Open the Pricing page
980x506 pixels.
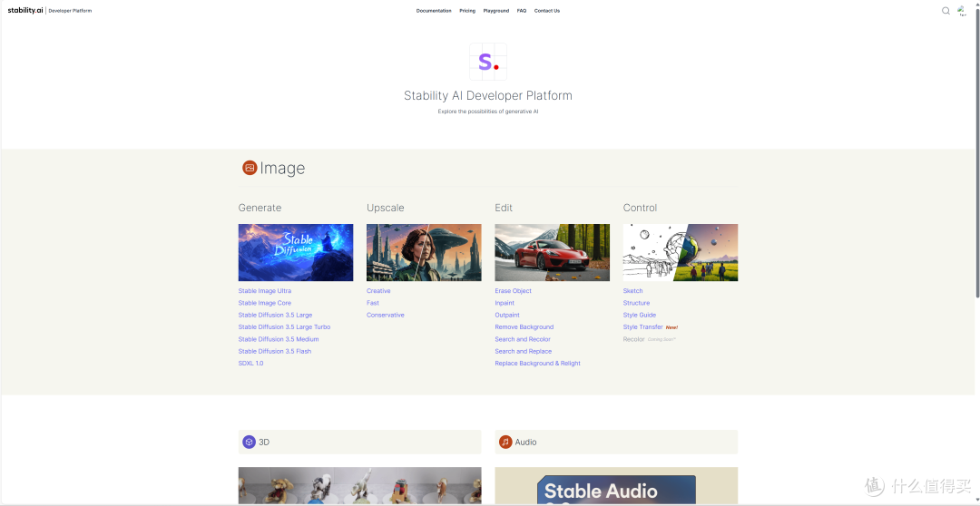click(x=467, y=11)
